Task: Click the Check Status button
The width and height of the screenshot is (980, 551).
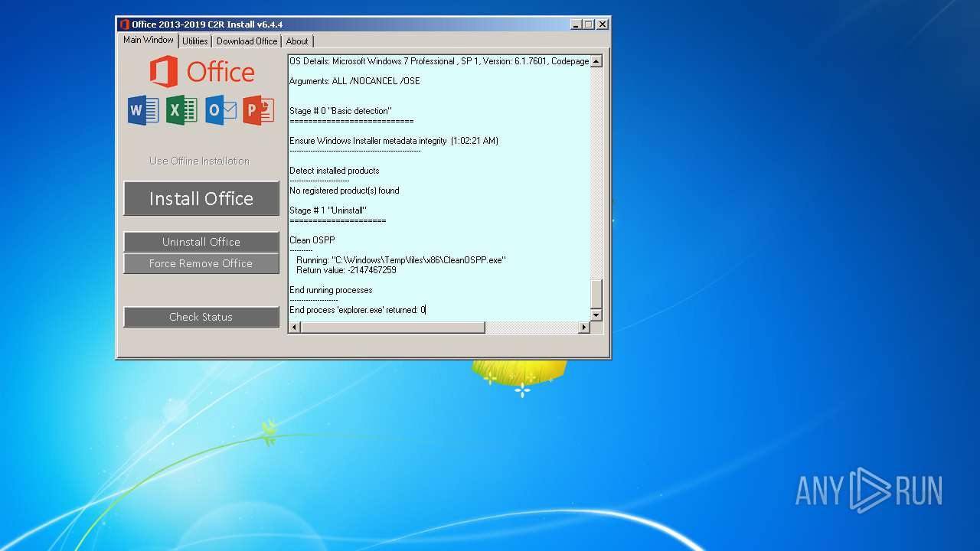Action: [201, 317]
